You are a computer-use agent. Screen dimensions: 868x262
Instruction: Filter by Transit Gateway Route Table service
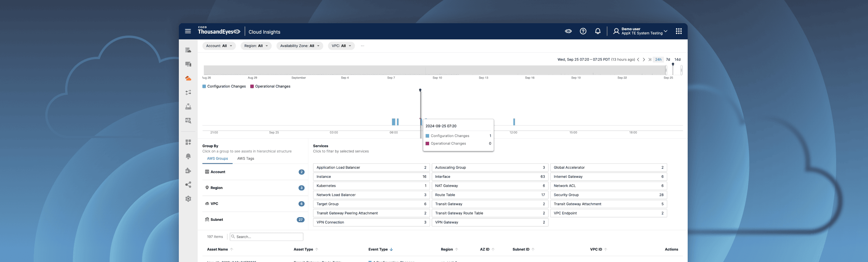pos(490,213)
